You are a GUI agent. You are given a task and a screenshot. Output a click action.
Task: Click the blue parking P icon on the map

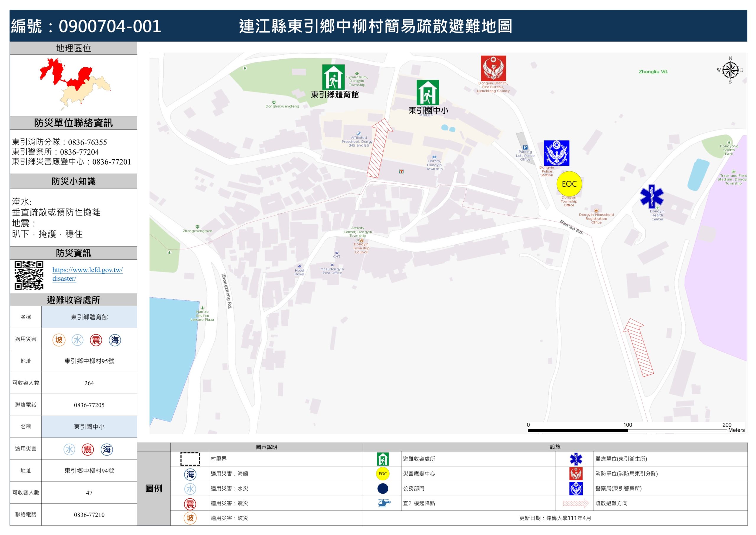(x=525, y=147)
